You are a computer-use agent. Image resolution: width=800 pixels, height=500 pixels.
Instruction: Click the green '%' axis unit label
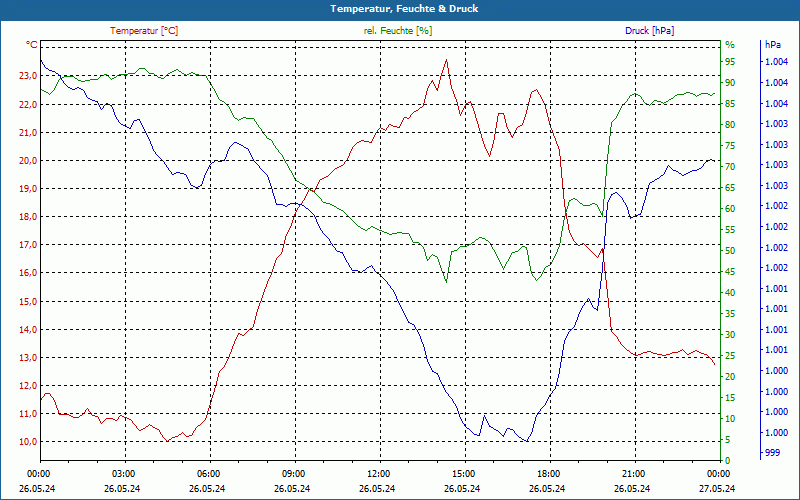730,45
